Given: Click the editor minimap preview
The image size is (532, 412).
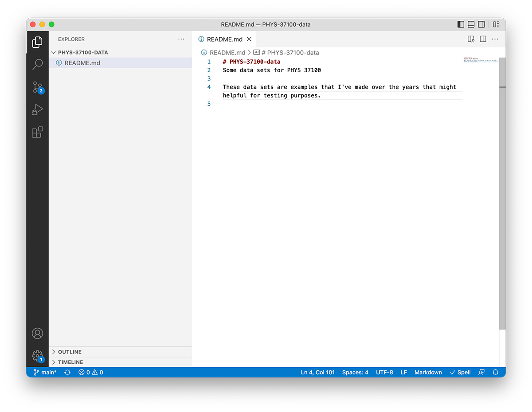Looking at the screenshot, I should [x=481, y=60].
